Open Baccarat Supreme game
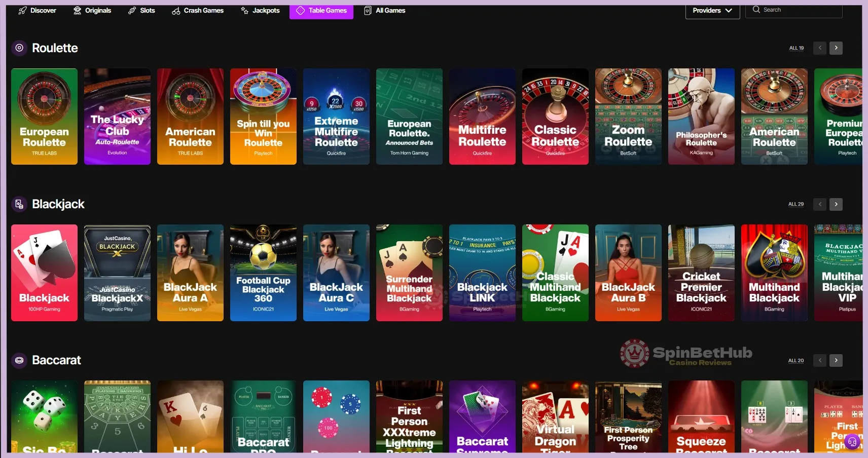868x458 pixels. [482, 416]
